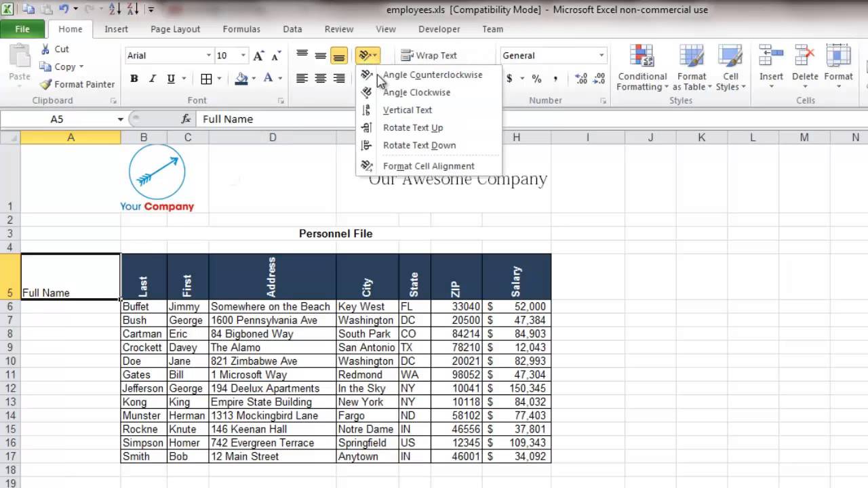Image resolution: width=868 pixels, height=488 pixels.
Task: Open the fill color palette arrow
Action: 254,79
